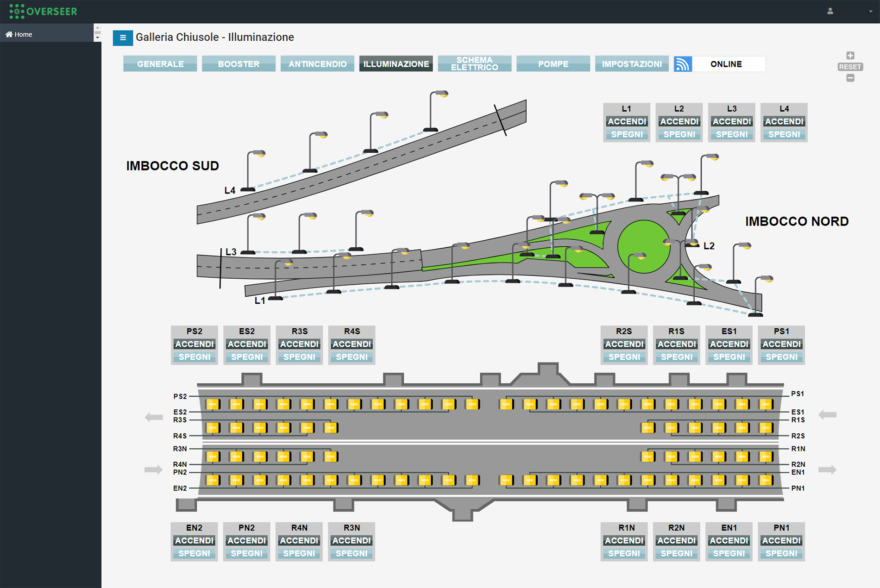The height and width of the screenshot is (588, 880).
Task: Turn on line L3 with Accendi
Action: point(732,121)
